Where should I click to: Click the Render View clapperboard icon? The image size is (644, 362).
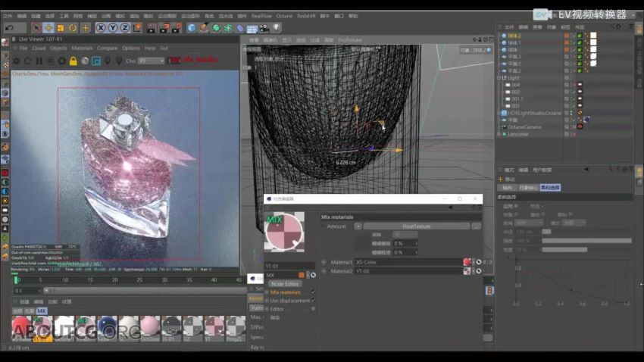[x=152, y=28]
